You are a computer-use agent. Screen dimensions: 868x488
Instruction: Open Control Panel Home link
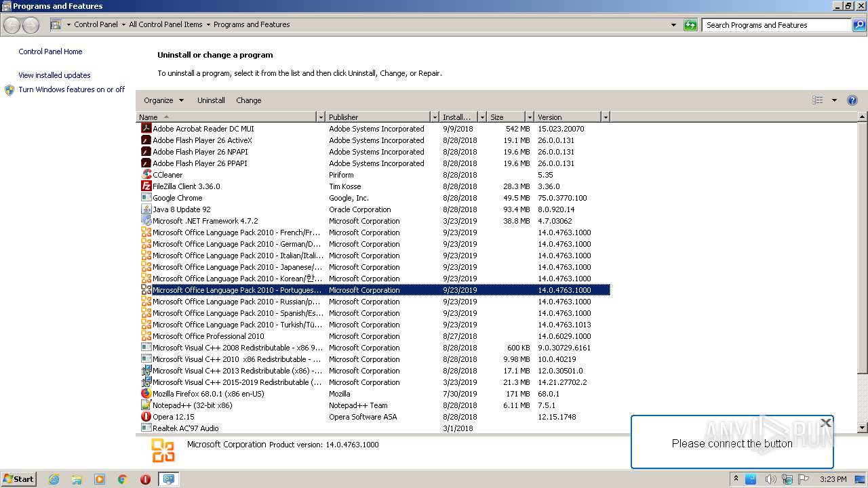click(x=50, y=52)
